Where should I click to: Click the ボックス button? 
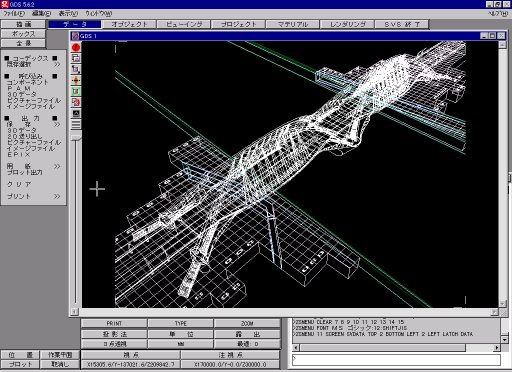(x=23, y=34)
